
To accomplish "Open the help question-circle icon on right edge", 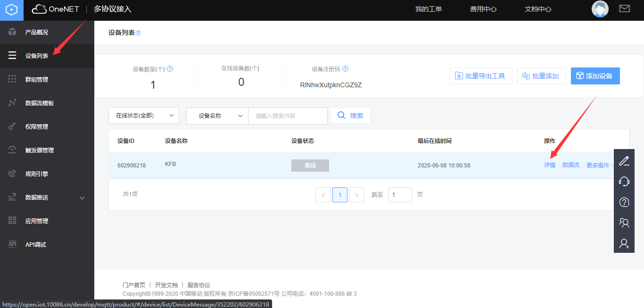I will 624,202.
